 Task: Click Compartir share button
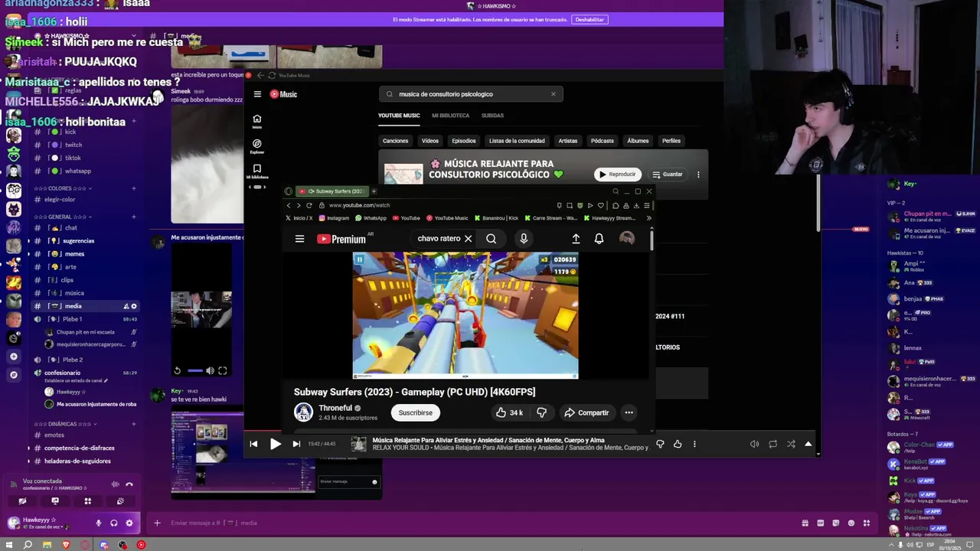[586, 412]
